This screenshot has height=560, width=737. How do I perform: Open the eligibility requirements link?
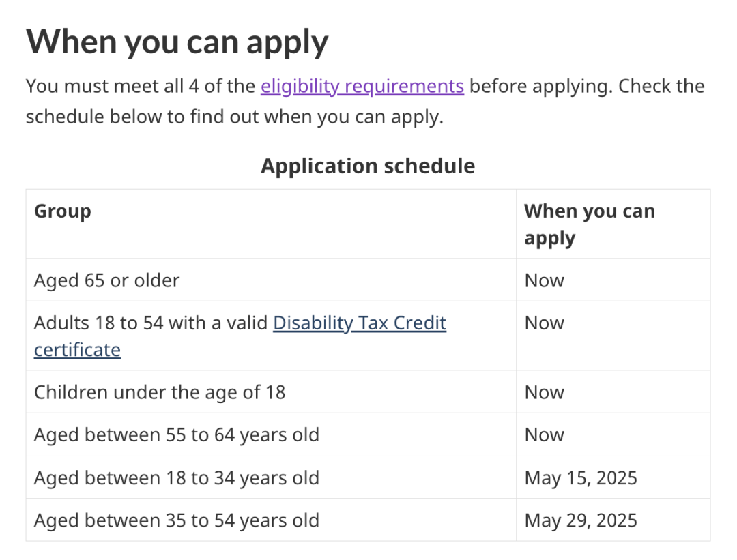click(x=362, y=87)
